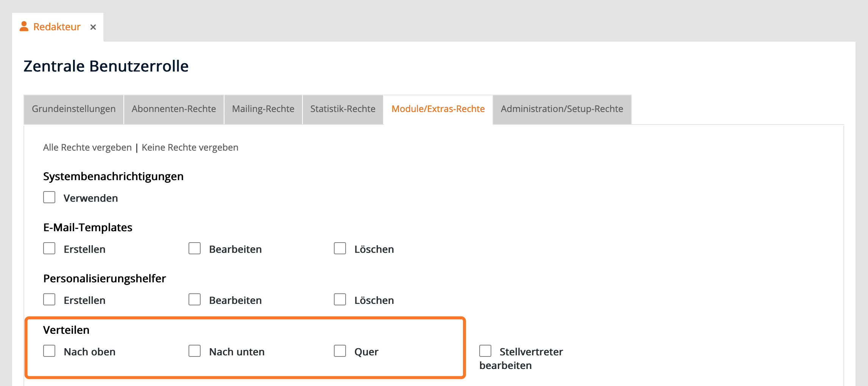The width and height of the screenshot is (868, 386).
Task: Tick Bearbeiten under E-Mail-Templates
Action: point(195,249)
